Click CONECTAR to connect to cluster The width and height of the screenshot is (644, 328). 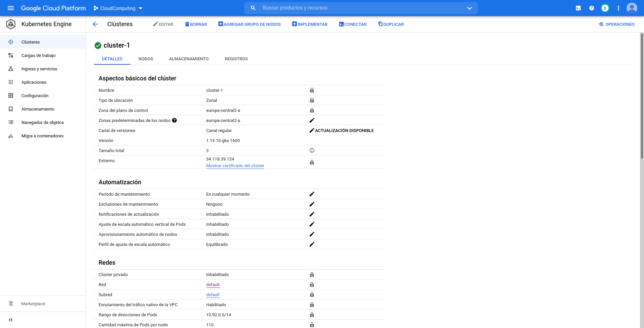point(353,24)
